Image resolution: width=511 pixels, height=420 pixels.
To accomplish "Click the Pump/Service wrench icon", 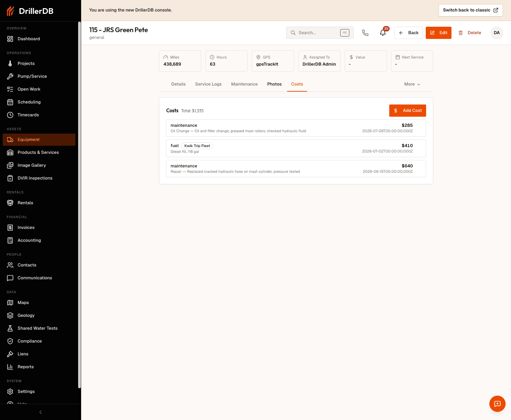I will (x=10, y=76).
